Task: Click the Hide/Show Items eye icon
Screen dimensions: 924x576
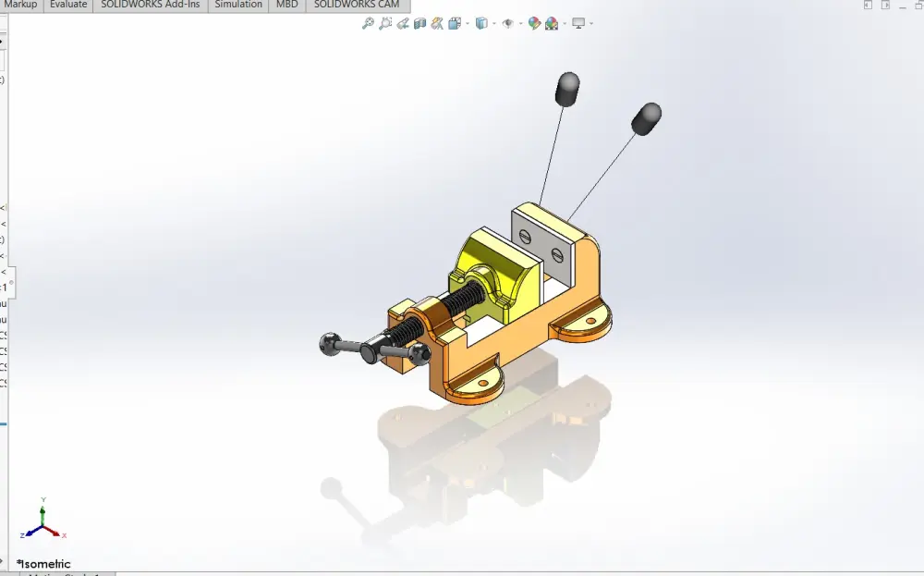Action: click(508, 24)
